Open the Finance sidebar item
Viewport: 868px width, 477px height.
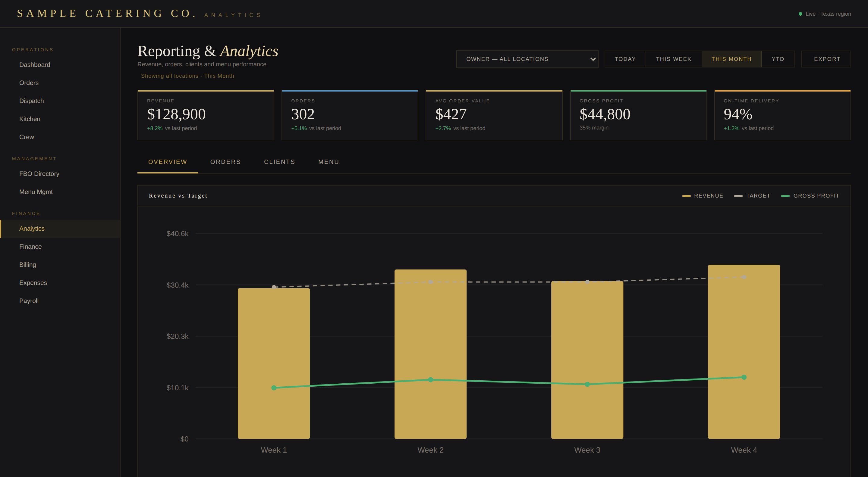pos(60,247)
